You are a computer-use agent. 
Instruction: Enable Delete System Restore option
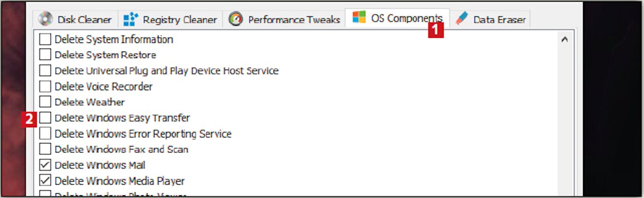coord(45,55)
